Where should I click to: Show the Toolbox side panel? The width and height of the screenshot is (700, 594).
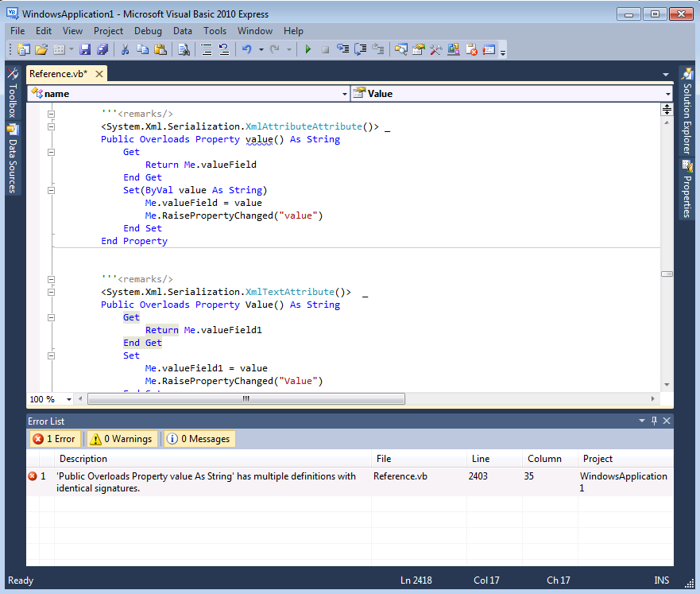(x=13, y=92)
